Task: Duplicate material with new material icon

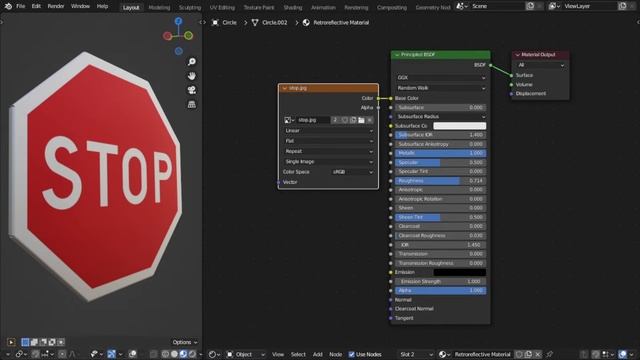Action: pyautogui.click(x=529, y=354)
